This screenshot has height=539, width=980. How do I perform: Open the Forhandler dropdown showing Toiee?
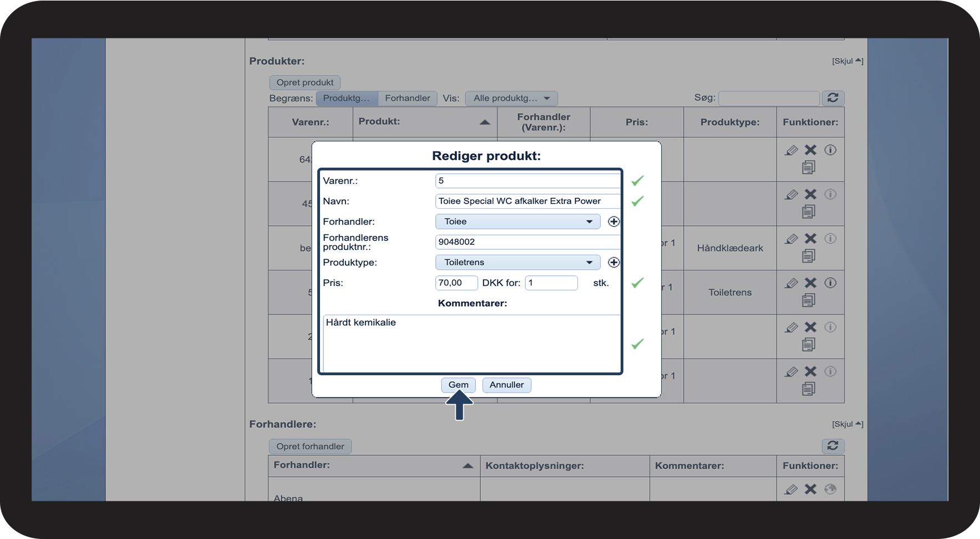[517, 221]
